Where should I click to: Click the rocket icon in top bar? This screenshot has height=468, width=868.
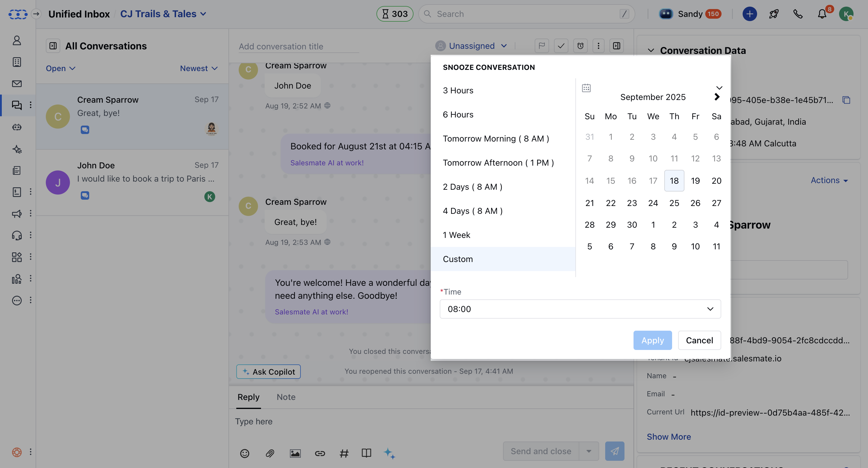click(774, 14)
